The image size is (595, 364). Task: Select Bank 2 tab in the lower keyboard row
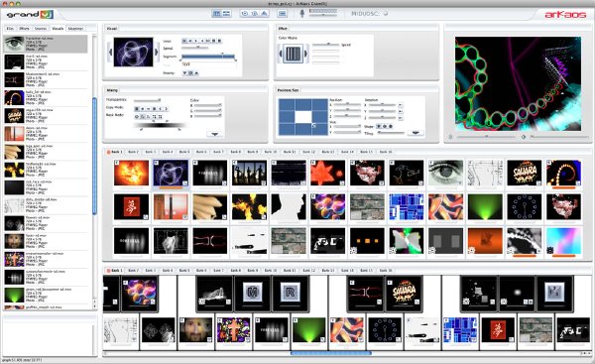click(x=133, y=270)
